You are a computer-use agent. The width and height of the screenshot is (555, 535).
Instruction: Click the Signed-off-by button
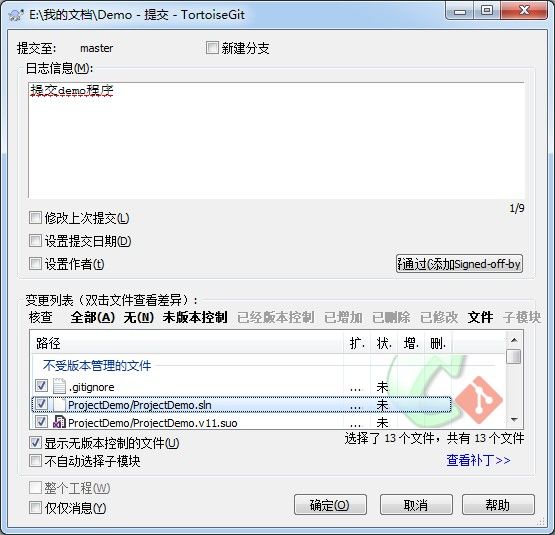coord(459,263)
